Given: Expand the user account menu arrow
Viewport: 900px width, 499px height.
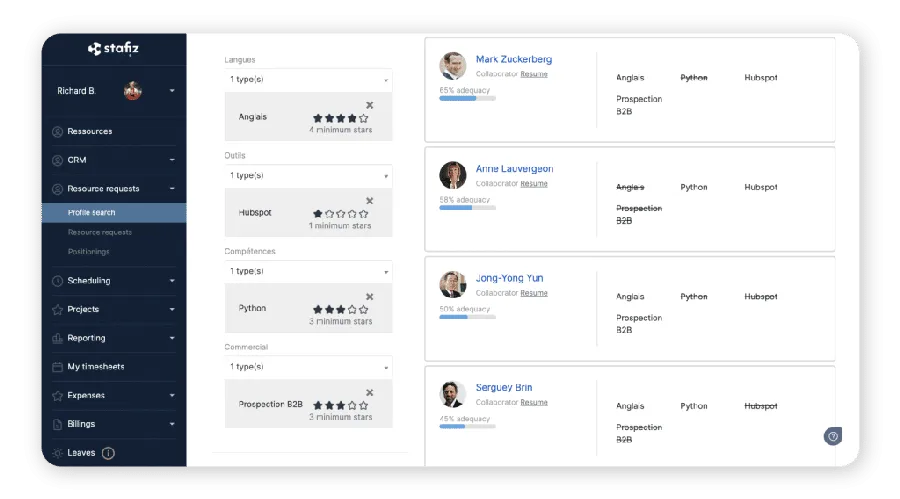Looking at the screenshot, I should click(172, 91).
